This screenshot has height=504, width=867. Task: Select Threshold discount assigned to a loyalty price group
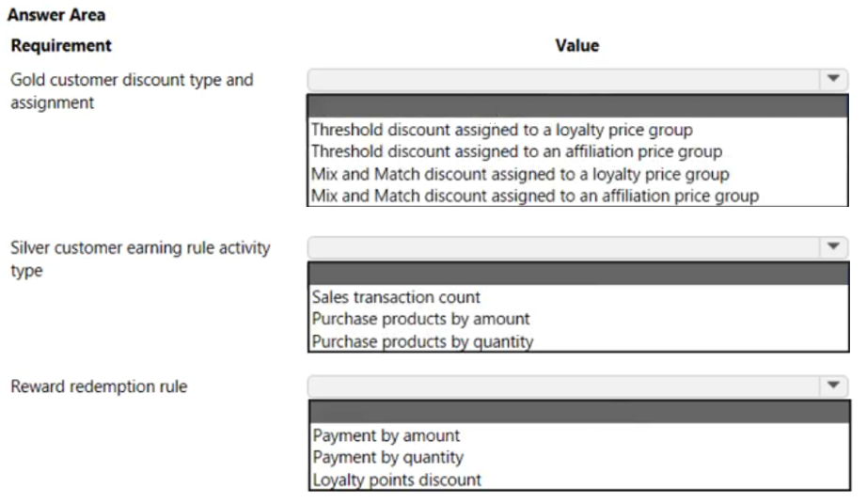pyautogui.click(x=501, y=130)
